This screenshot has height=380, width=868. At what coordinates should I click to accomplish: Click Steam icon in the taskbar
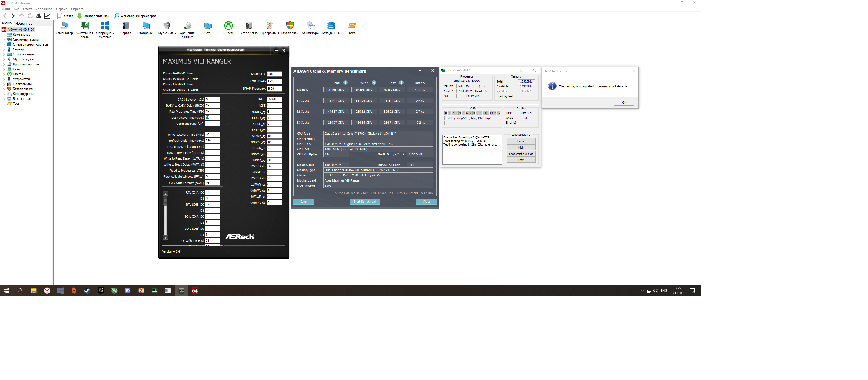(87, 291)
